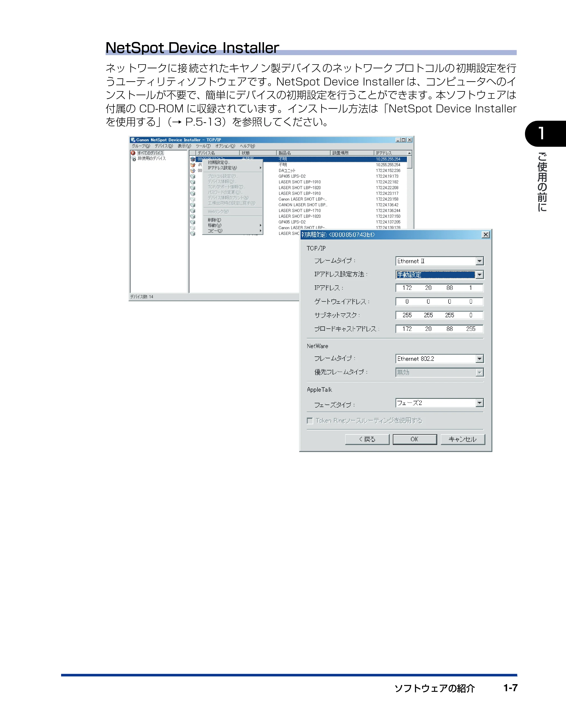The width and height of the screenshot is (566, 728).
Task: Click the last octet 0 of サブネットマスク
Action: click(471, 315)
